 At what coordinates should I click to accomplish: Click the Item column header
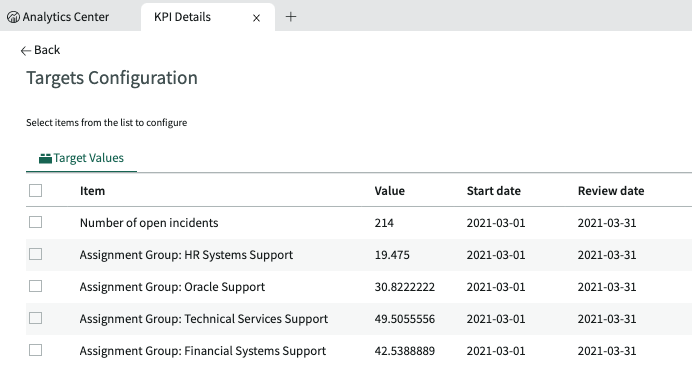coord(92,191)
